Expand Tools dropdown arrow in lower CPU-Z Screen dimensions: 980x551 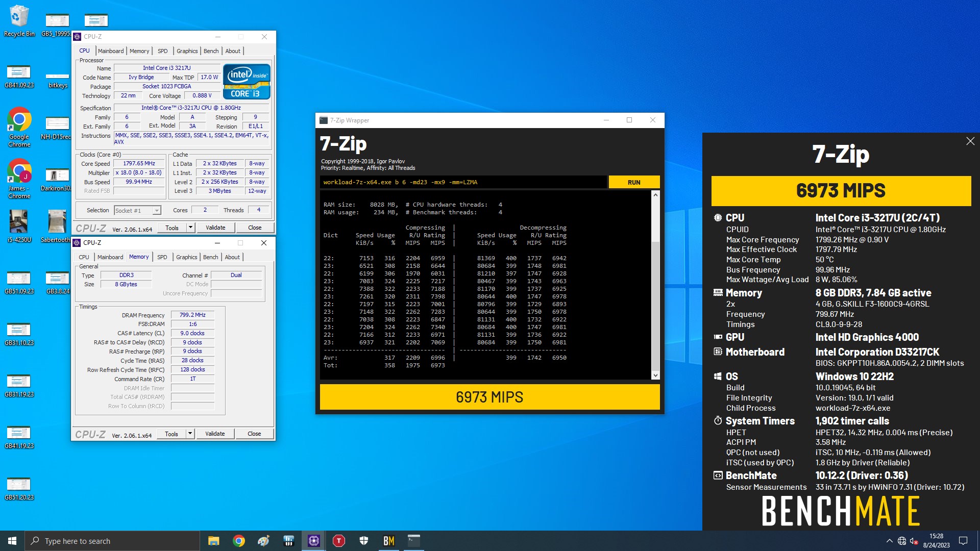190,434
